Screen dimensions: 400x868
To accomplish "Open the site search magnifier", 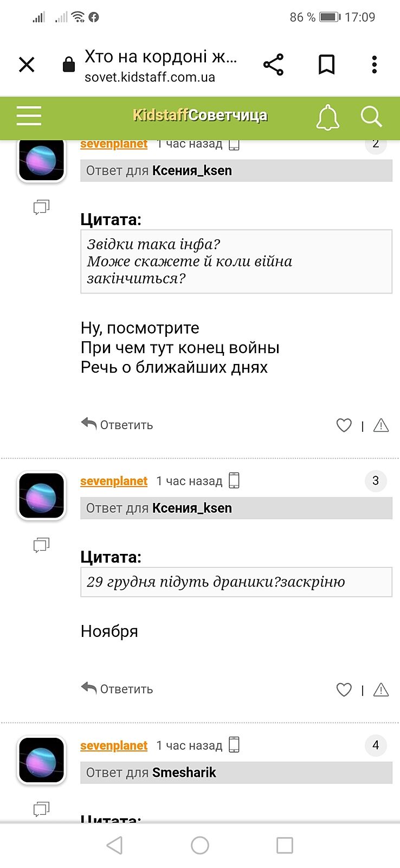I will 371,116.
